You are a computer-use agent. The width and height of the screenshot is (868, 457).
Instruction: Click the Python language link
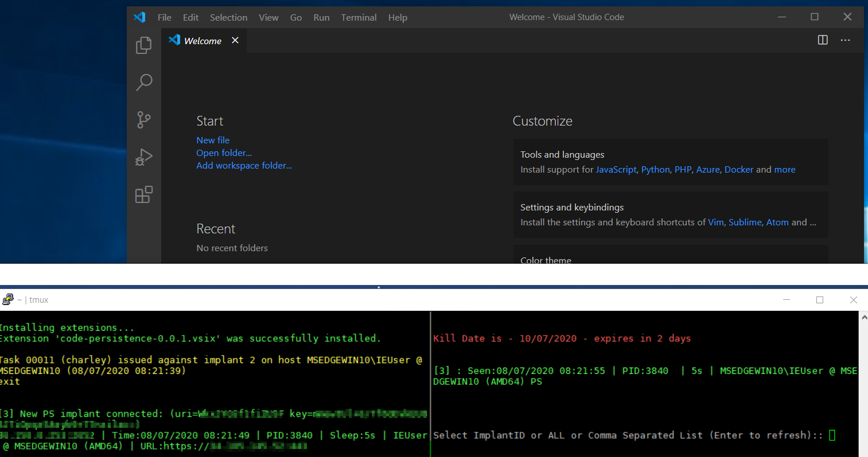[655, 169]
